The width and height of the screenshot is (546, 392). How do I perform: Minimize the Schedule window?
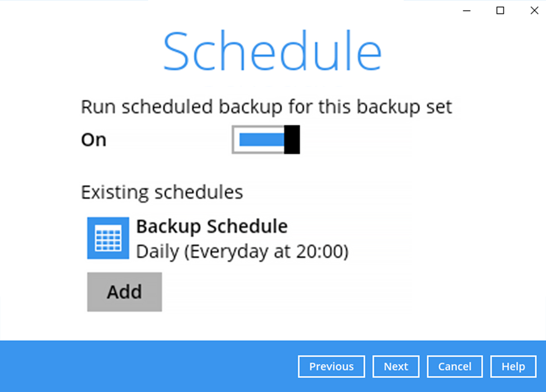point(466,10)
